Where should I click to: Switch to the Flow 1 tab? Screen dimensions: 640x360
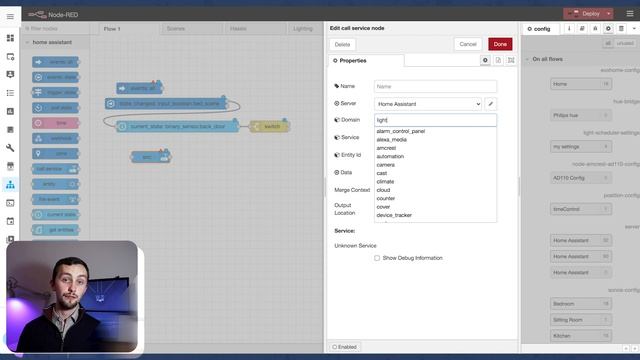click(x=112, y=29)
